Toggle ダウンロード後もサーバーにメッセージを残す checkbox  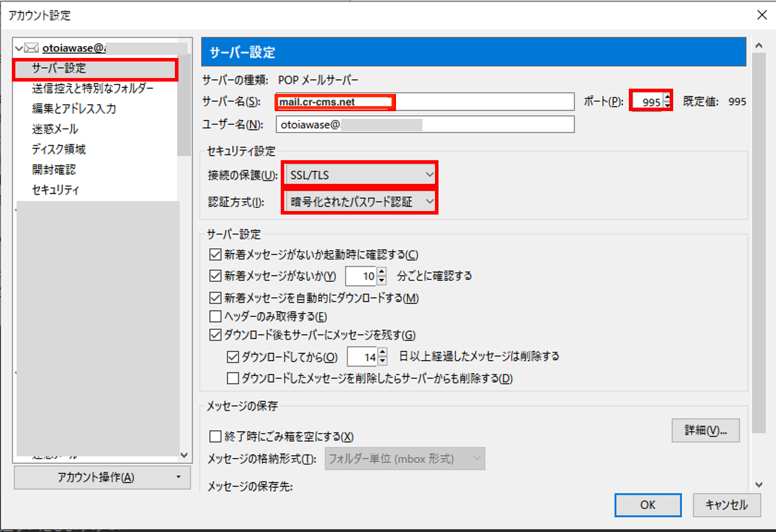point(216,335)
